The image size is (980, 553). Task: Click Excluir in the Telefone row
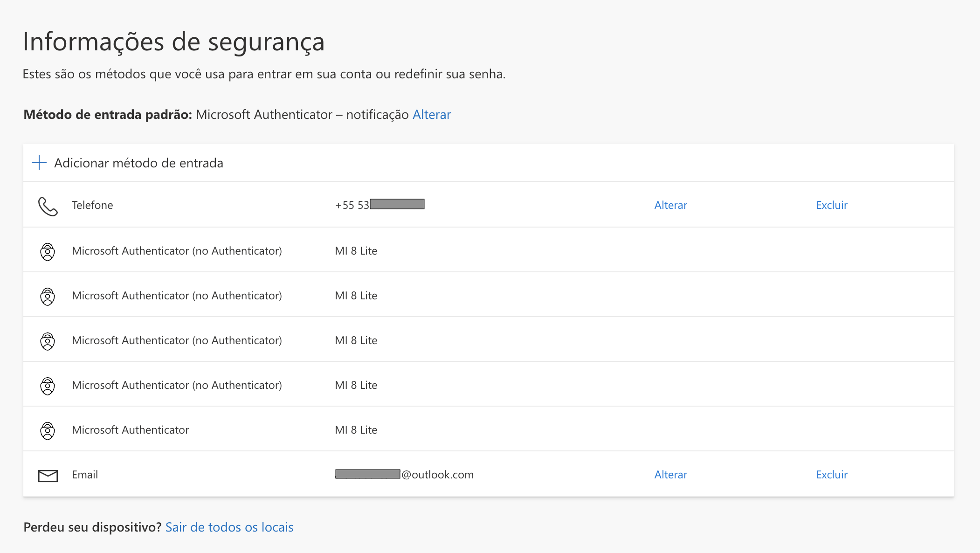832,205
